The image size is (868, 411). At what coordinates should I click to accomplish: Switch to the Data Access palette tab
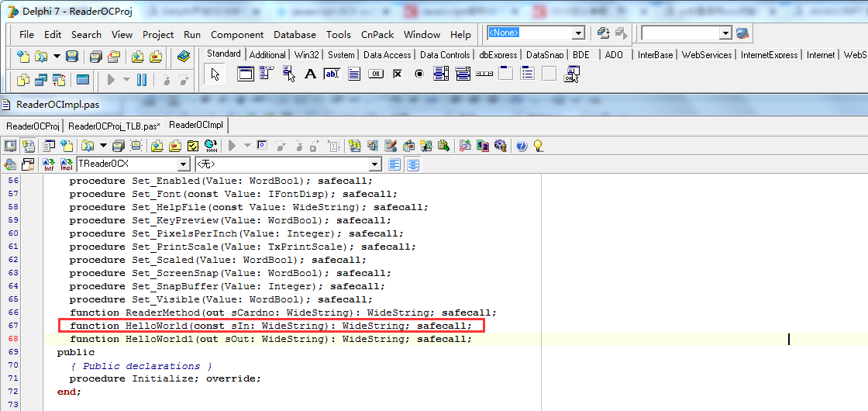pyautogui.click(x=387, y=55)
